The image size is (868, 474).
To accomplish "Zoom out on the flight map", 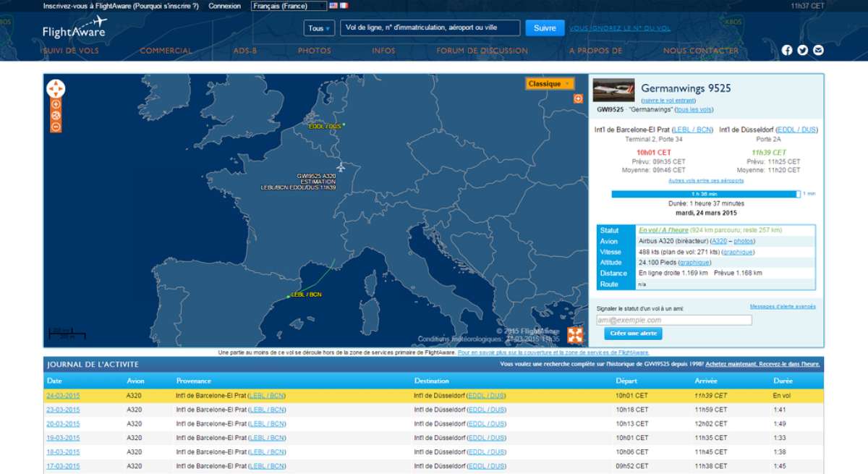I will tap(56, 127).
